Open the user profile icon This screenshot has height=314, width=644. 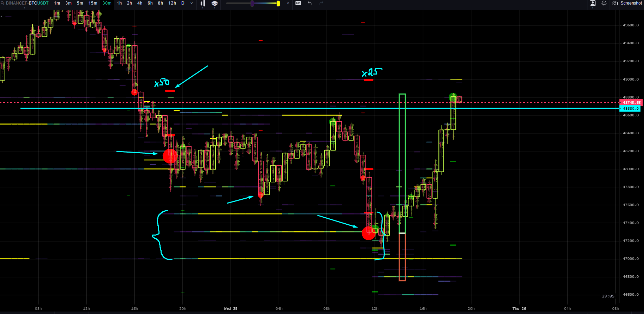pos(593,4)
